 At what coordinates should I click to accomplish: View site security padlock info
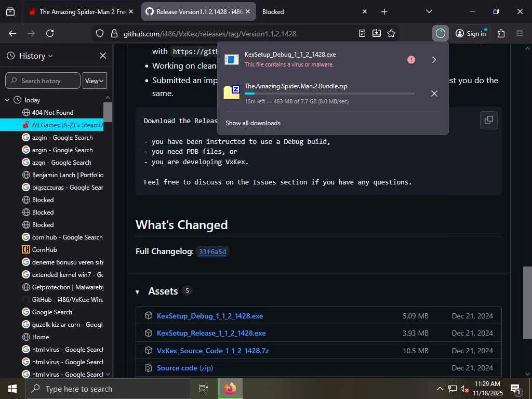pos(114,33)
